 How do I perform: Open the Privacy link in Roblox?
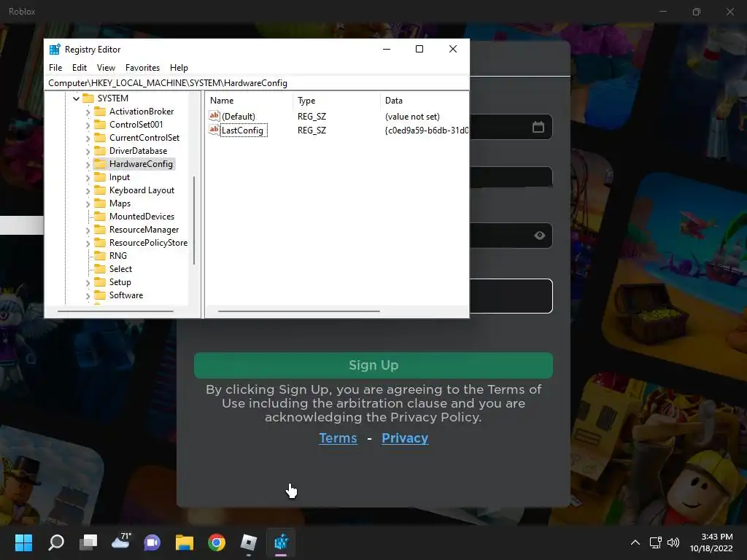click(405, 438)
